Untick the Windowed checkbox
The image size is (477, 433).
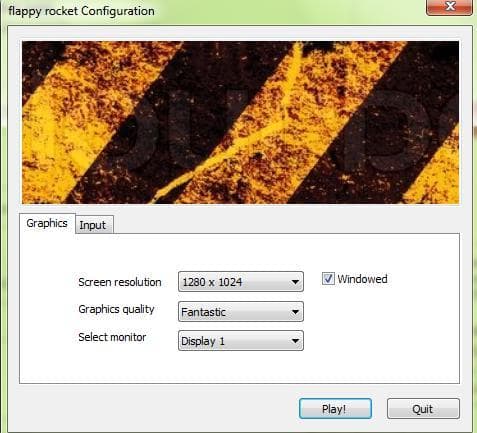(328, 279)
